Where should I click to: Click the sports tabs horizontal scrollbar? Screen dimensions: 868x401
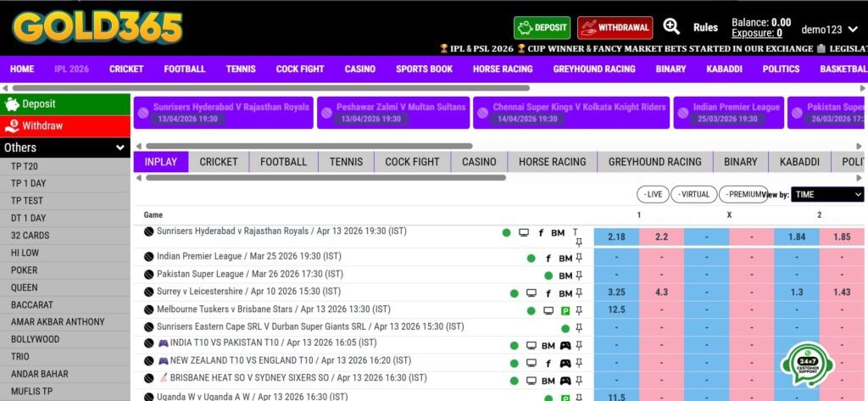pyautogui.click(x=325, y=178)
